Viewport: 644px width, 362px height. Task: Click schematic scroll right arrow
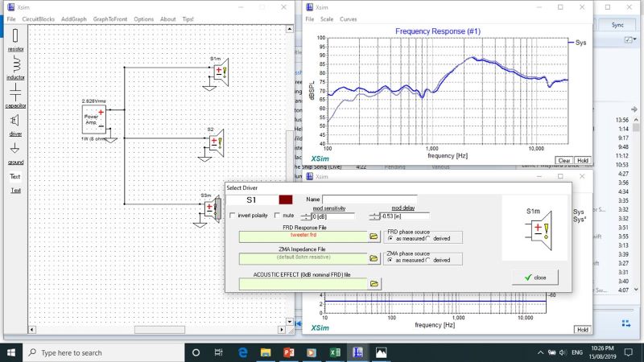[282, 330]
